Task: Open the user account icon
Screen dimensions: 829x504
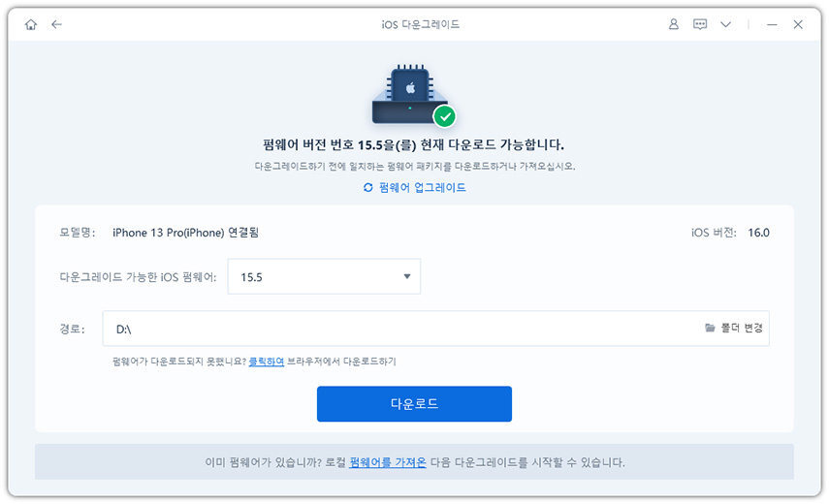Action: (673, 24)
